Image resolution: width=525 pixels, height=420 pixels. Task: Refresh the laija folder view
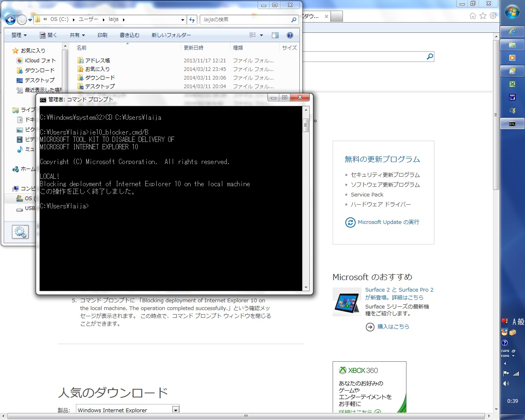tap(192, 19)
